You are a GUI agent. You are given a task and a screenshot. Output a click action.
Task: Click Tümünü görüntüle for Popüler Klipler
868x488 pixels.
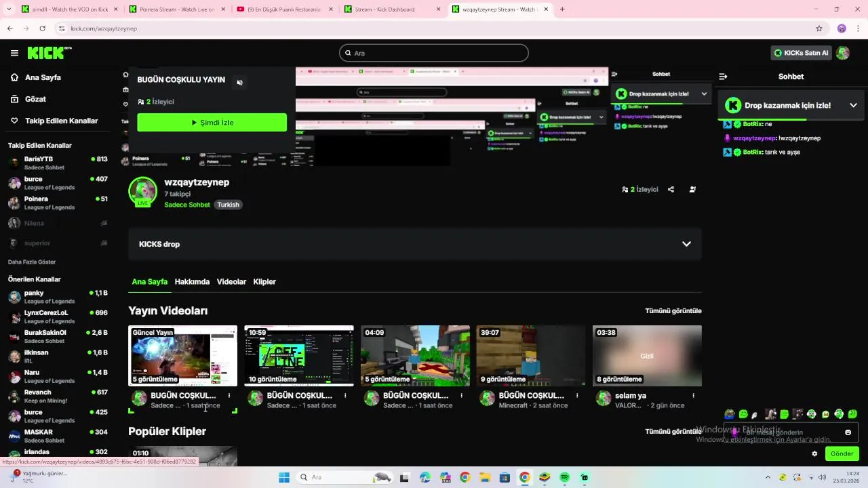673,432
